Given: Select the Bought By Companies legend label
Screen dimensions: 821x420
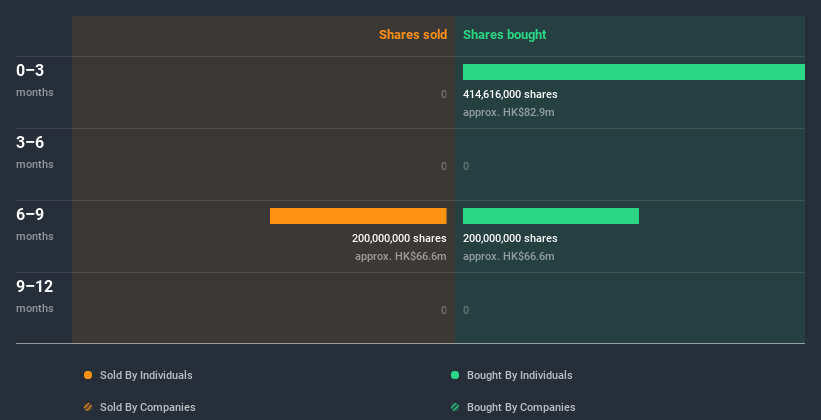Looking at the screenshot, I should point(521,407).
